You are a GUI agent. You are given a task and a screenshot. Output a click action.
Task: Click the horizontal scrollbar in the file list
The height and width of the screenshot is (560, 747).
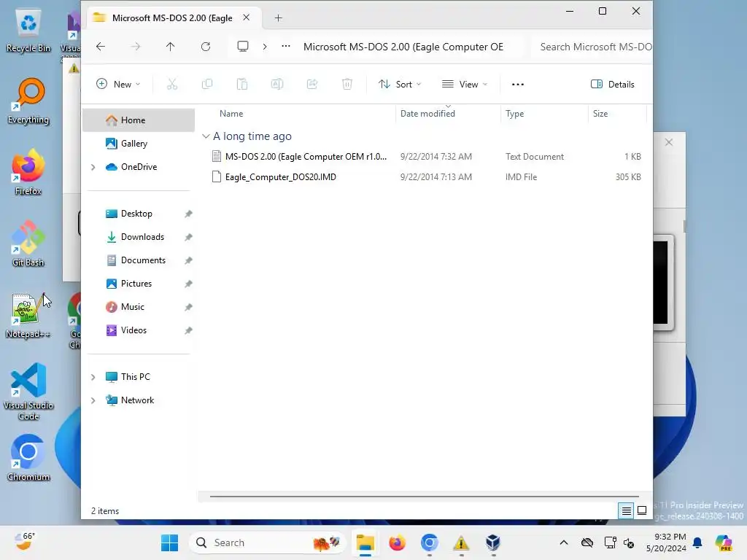pyautogui.click(x=424, y=497)
